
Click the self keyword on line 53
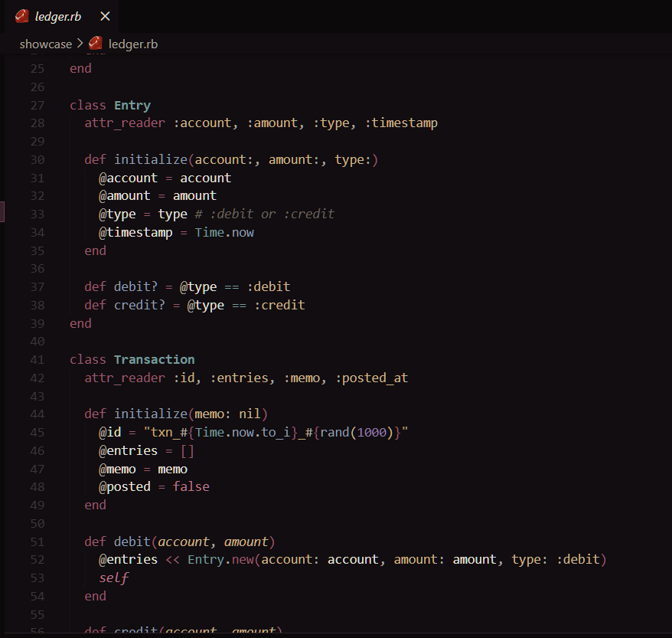(x=113, y=578)
